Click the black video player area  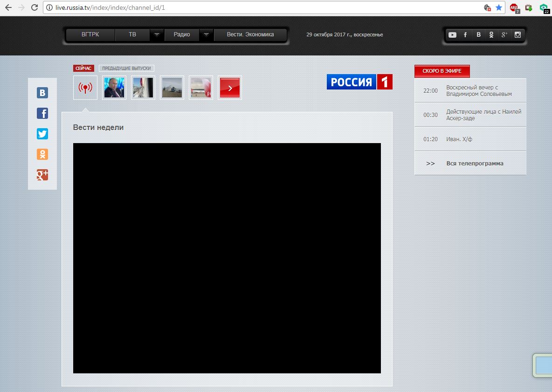click(227, 258)
